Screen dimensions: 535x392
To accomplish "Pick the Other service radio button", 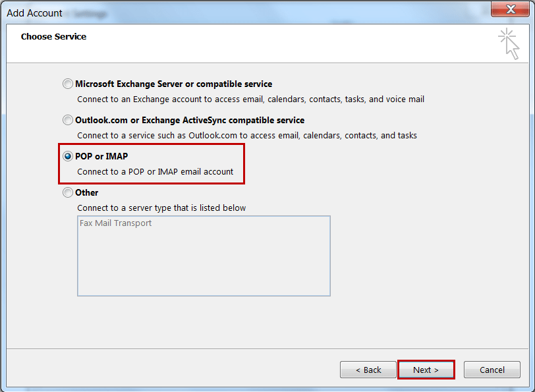I will (x=68, y=192).
